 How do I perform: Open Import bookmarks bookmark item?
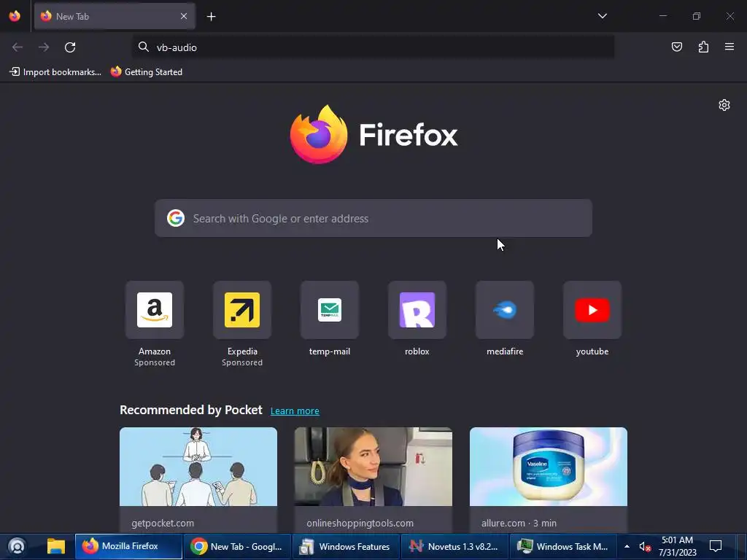55,72
